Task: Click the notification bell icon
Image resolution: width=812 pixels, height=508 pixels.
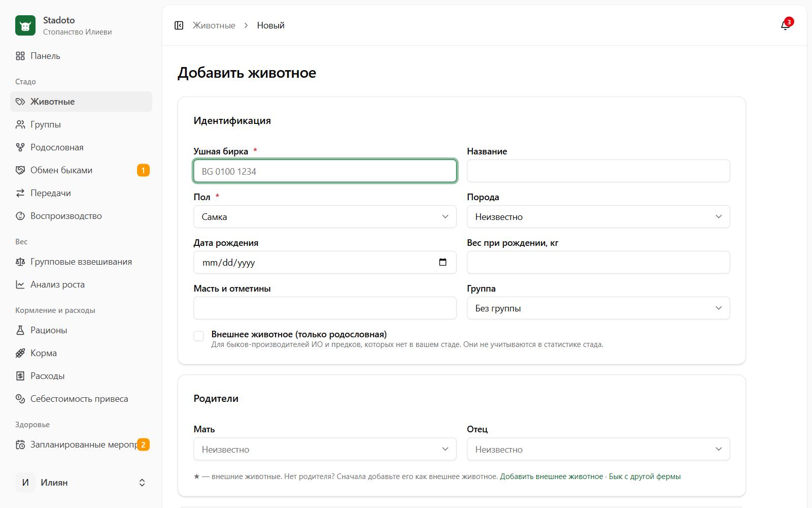Action: [x=786, y=25]
